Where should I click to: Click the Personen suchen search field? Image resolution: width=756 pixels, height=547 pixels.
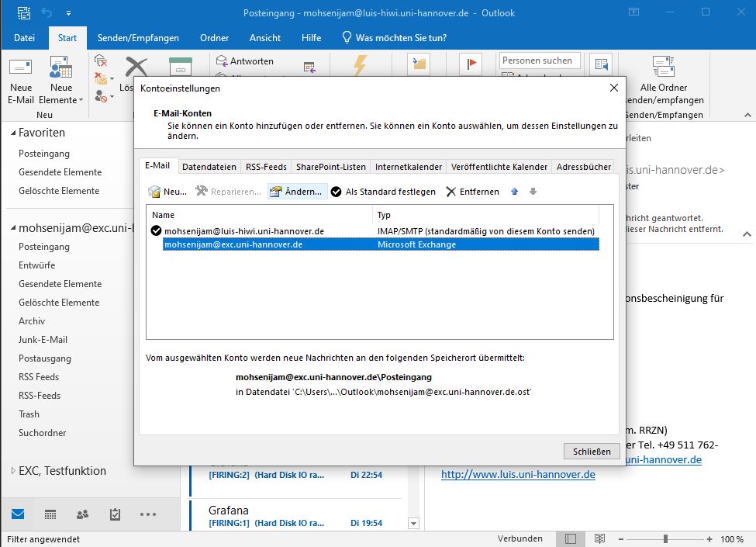pos(540,61)
